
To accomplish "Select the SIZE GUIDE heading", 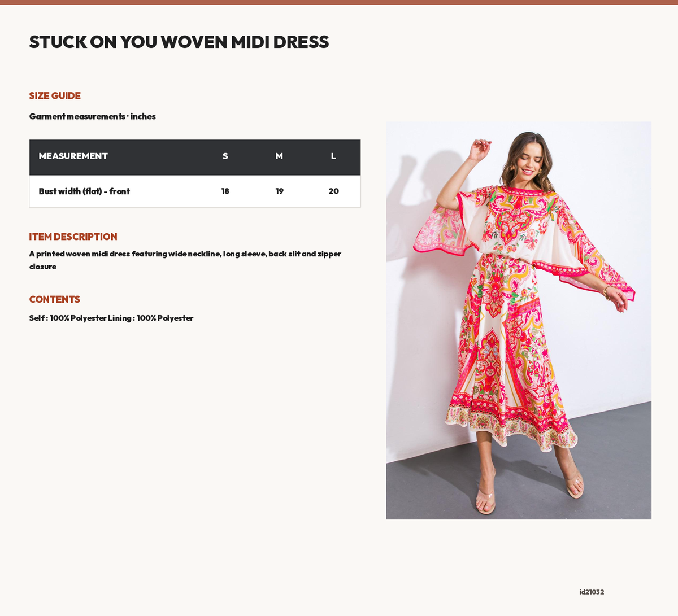I will pos(55,96).
